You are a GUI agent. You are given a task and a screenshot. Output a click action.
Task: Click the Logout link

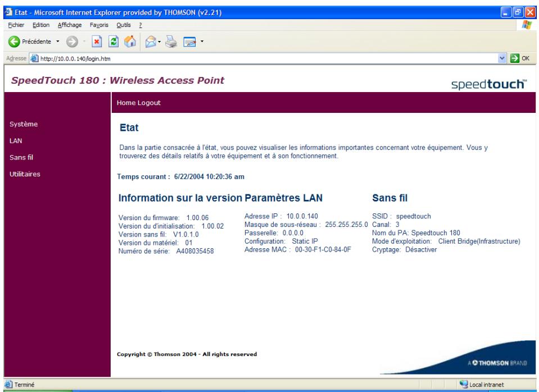[x=149, y=103]
